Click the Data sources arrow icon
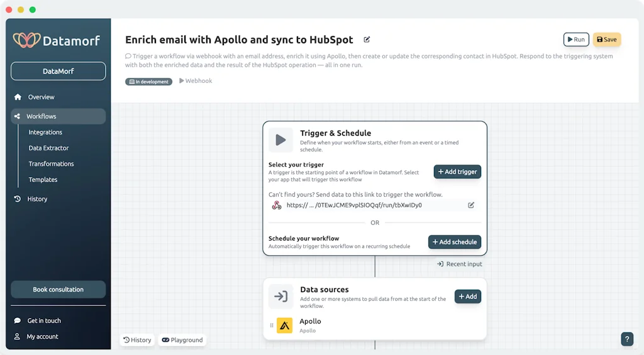 [x=280, y=297]
